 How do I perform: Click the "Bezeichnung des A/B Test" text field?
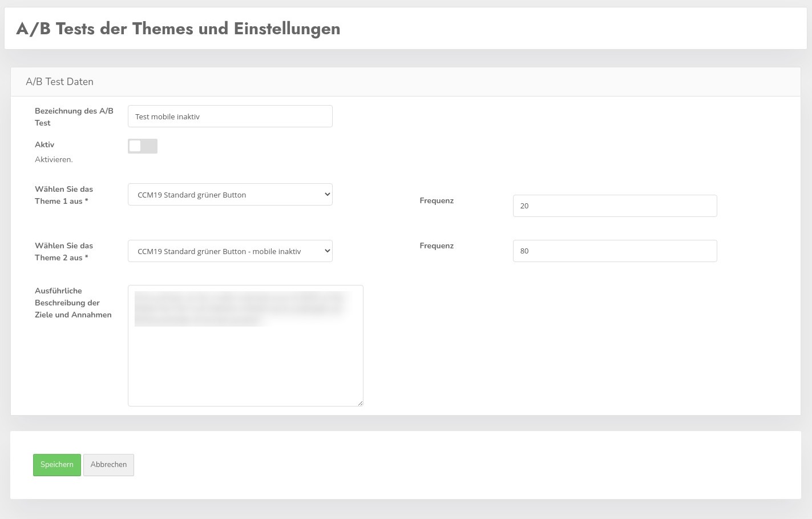click(x=230, y=116)
